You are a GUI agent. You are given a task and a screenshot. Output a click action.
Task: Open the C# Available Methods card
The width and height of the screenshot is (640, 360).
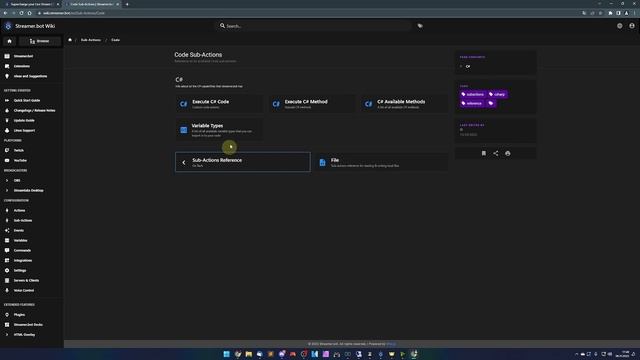coord(404,104)
